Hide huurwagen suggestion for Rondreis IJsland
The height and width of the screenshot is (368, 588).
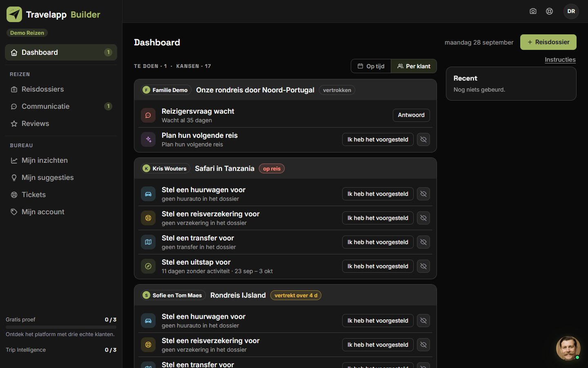(423, 321)
